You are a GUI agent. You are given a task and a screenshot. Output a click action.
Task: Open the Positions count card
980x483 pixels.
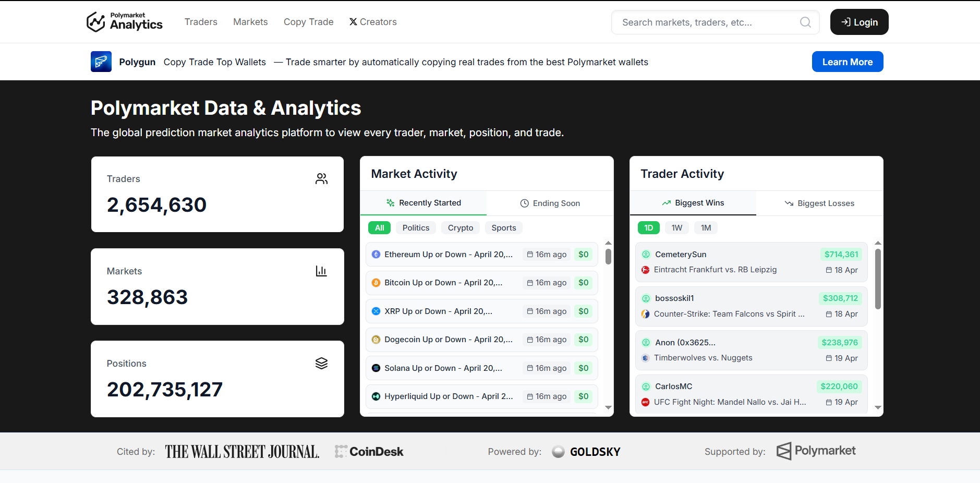point(217,379)
